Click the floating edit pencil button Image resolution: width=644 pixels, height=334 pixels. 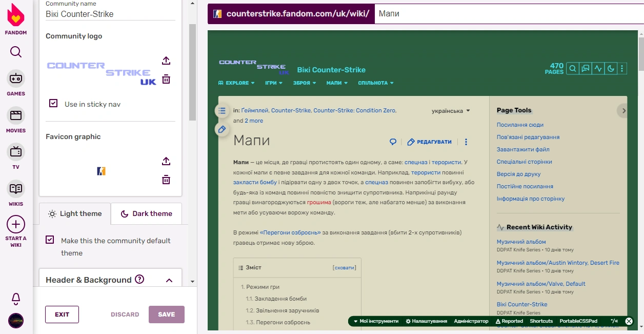(222, 129)
